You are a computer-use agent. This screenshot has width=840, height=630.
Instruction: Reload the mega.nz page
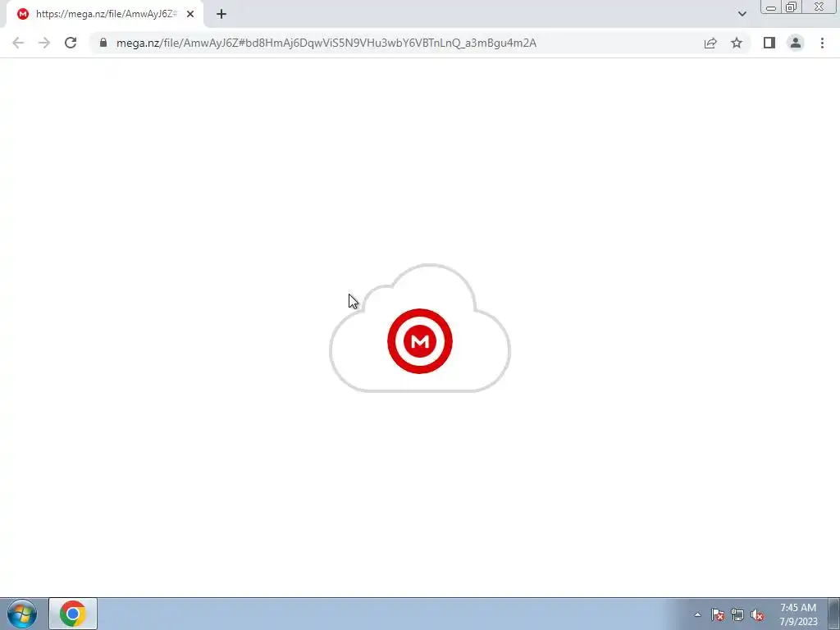click(71, 43)
